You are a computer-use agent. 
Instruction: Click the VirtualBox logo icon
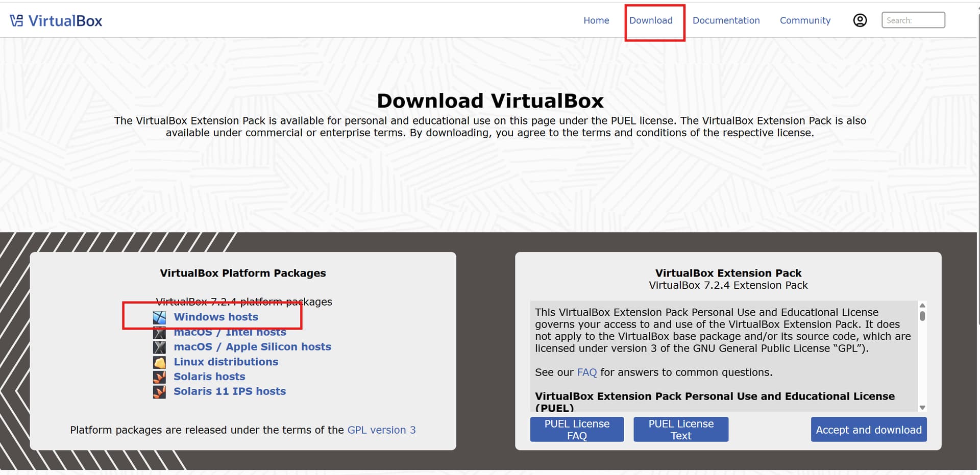[17, 21]
